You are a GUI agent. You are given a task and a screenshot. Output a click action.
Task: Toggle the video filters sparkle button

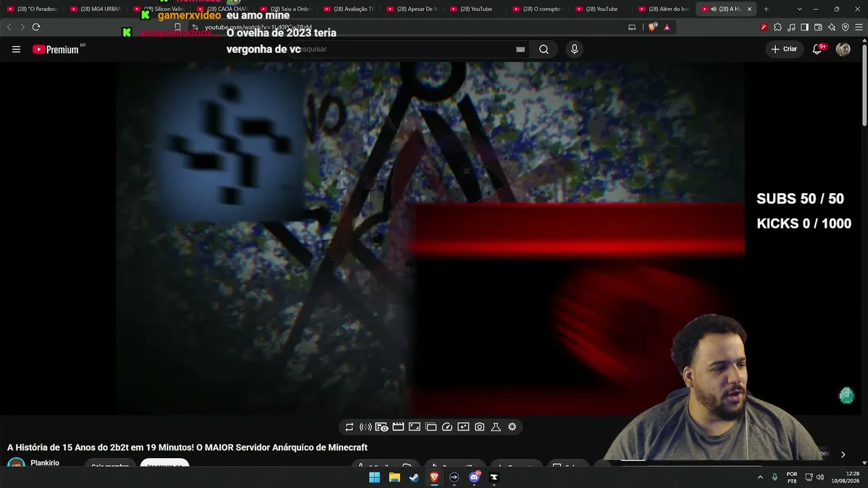tap(463, 427)
